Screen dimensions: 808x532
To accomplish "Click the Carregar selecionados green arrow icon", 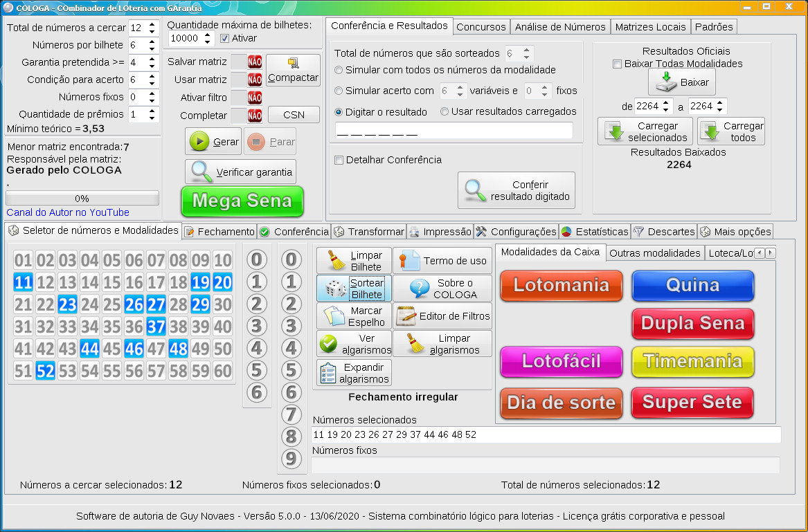I will [614, 131].
